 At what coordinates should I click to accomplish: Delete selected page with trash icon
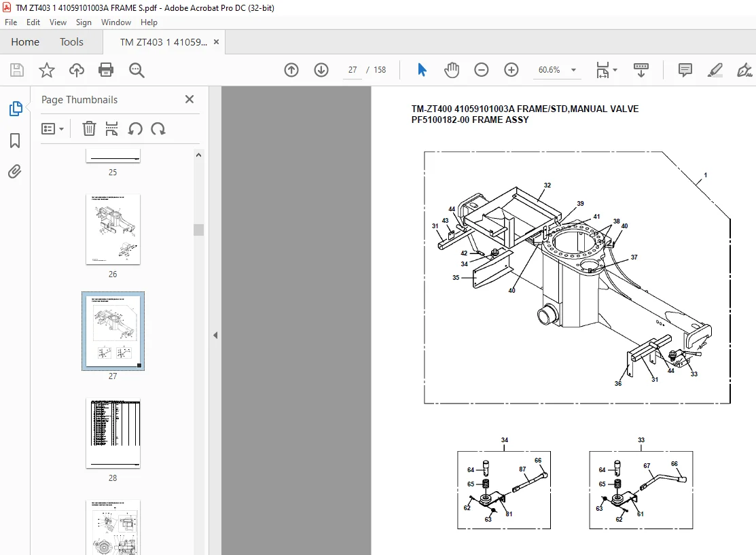point(89,129)
